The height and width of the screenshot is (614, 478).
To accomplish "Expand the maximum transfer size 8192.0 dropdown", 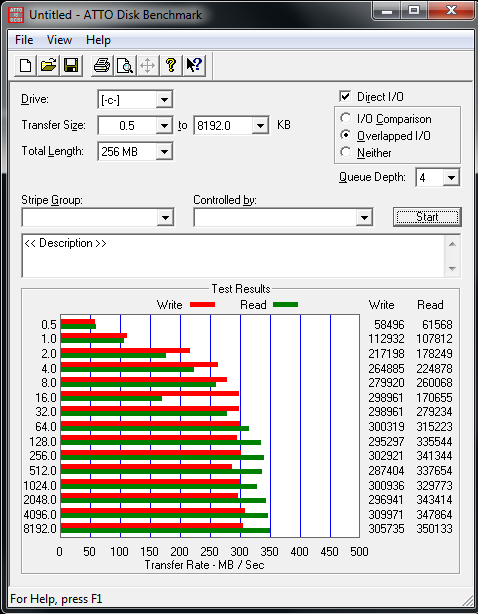I will tap(260, 126).
